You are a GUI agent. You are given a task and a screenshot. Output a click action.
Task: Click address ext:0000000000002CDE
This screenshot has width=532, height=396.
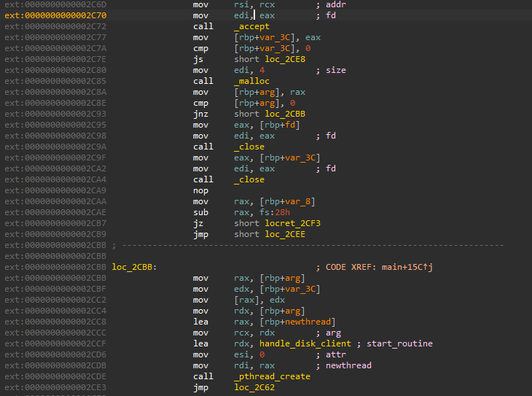(x=55, y=376)
